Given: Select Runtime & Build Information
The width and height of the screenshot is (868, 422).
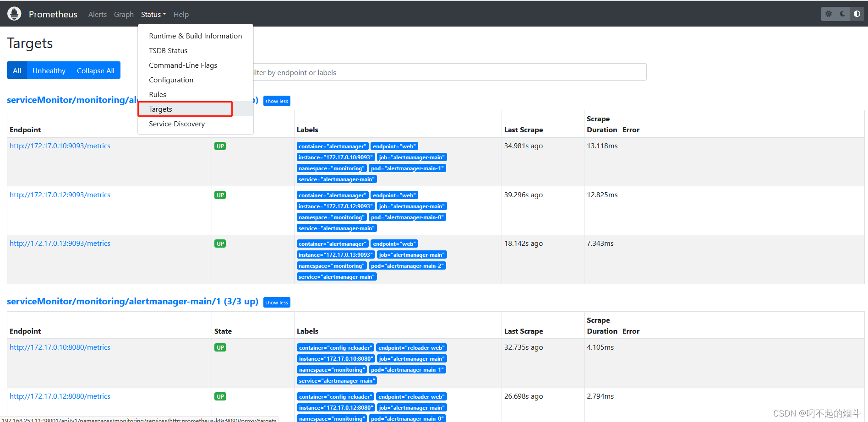Looking at the screenshot, I should (196, 36).
